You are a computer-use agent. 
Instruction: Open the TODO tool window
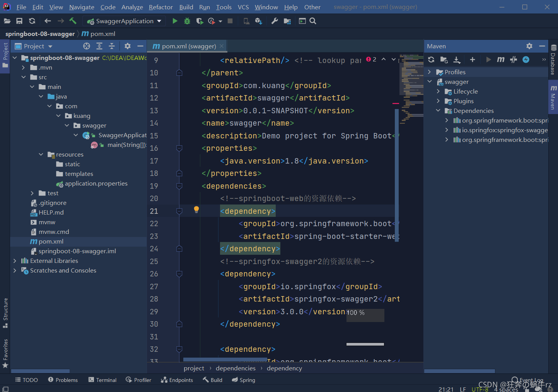[26, 380]
